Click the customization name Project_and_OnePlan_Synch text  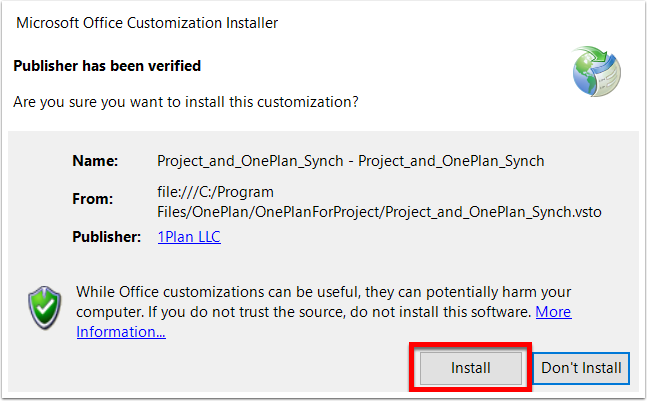point(351,161)
